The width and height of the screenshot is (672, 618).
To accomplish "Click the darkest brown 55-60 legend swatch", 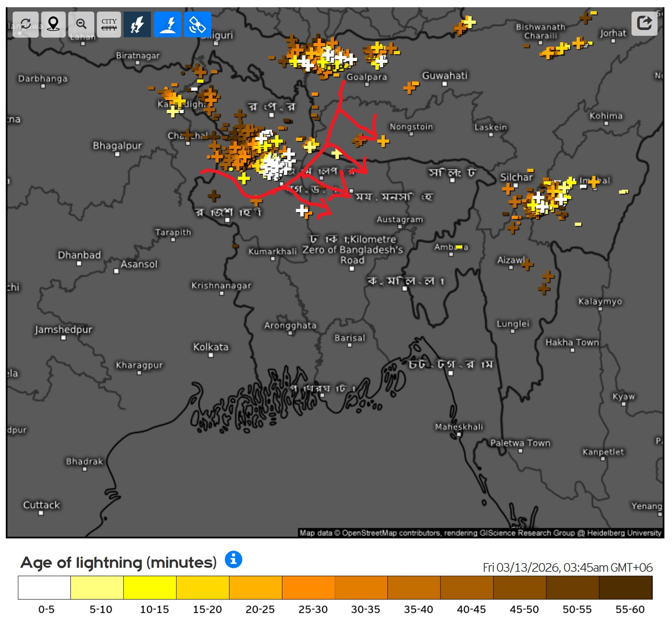I will point(625,587).
